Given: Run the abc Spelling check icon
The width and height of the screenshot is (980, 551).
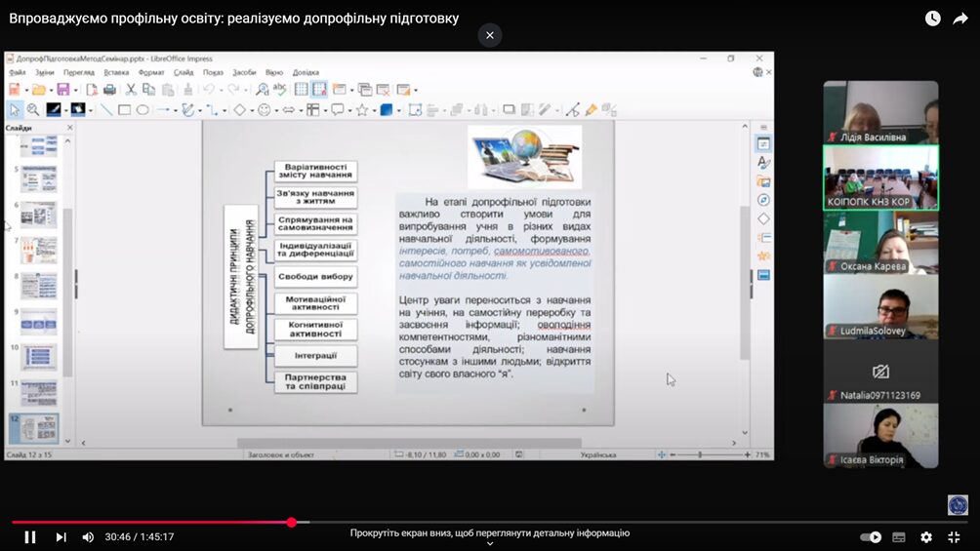Looking at the screenshot, I should [279, 90].
